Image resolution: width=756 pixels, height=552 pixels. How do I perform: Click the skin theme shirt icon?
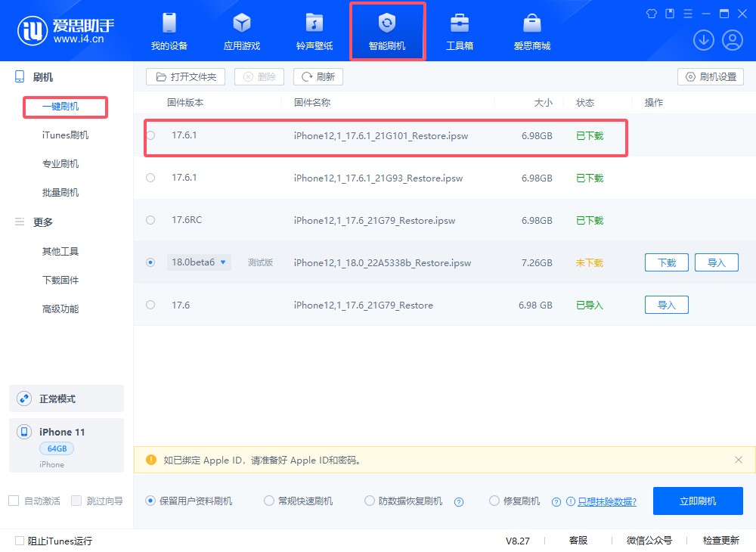pos(652,14)
